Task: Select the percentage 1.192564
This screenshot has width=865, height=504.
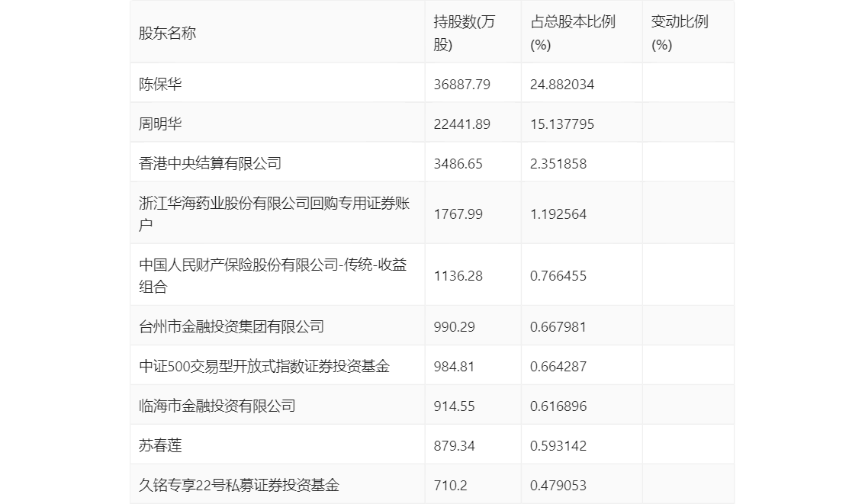Action: [x=558, y=214]
